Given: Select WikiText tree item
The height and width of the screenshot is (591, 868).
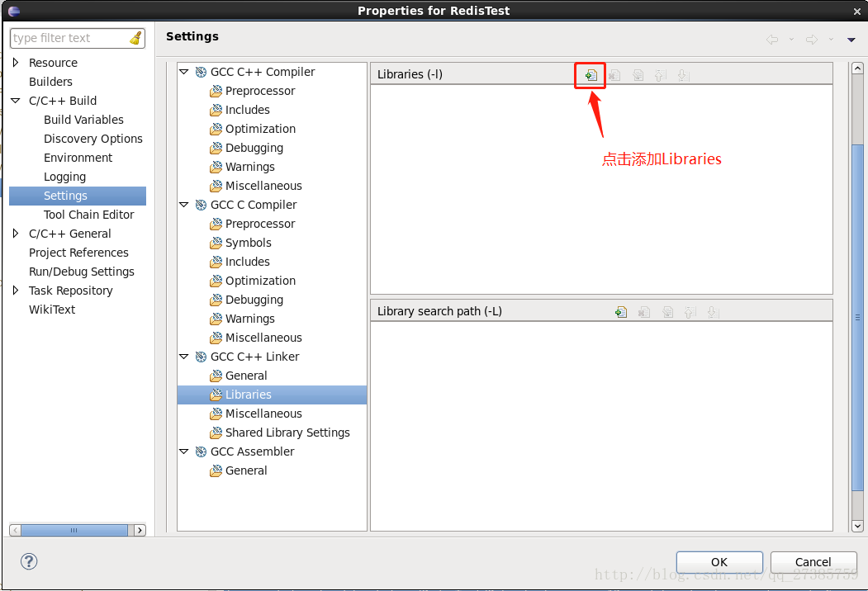Looking at the screenshot, I should (x=52, y=310).
